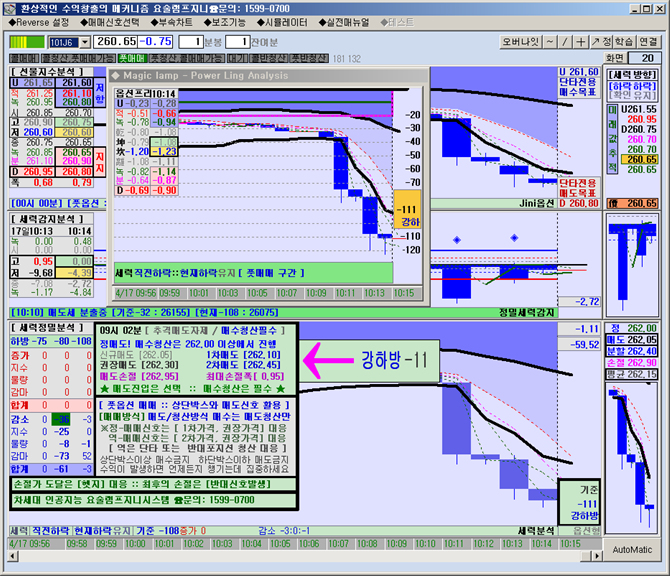
Task: Click the 강하방 -11 label box
Action: pyautogui.click(x=370, y=361)
